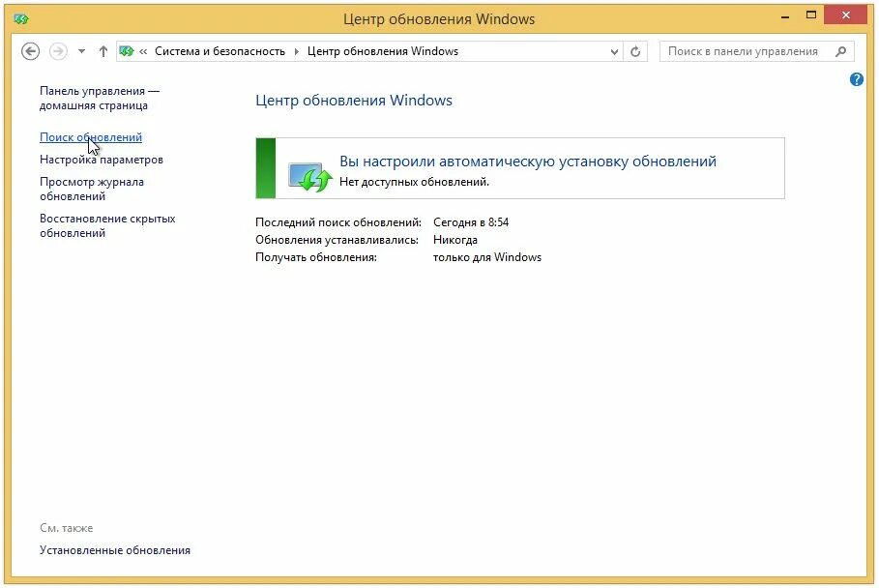Click 'Восстановление скрытых обновлений' link

[107, 226]
